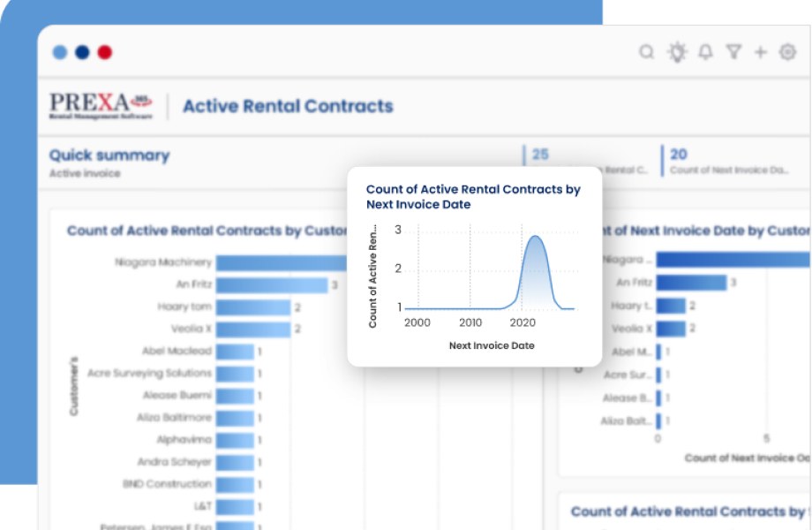Screen dimensions: 812x530
Task: Click the An Fritz bar in right chart
Action: click(x=691, y=283)
